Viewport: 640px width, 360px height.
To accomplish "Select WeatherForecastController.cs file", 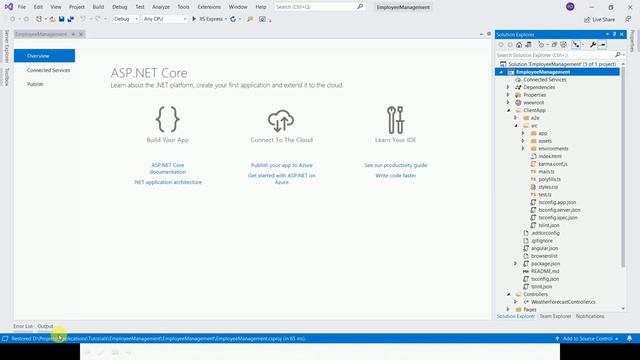I will tap(563, 302).
